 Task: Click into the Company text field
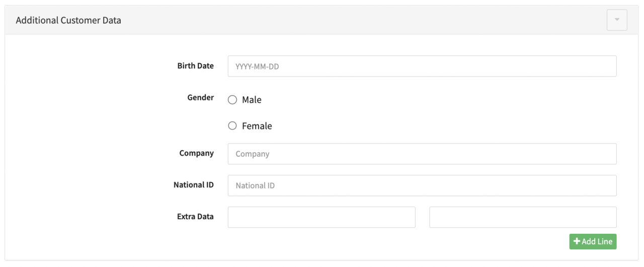click(x=422, y=154)
